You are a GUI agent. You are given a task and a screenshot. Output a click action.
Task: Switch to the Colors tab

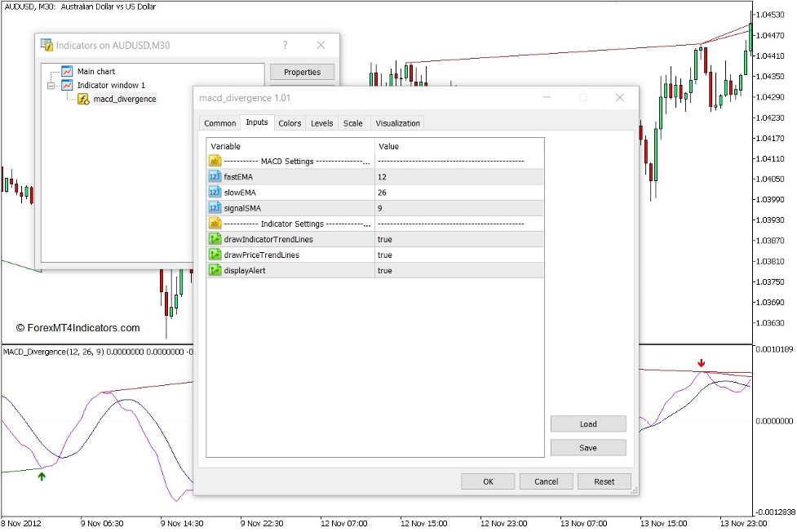tap(290, 122)
